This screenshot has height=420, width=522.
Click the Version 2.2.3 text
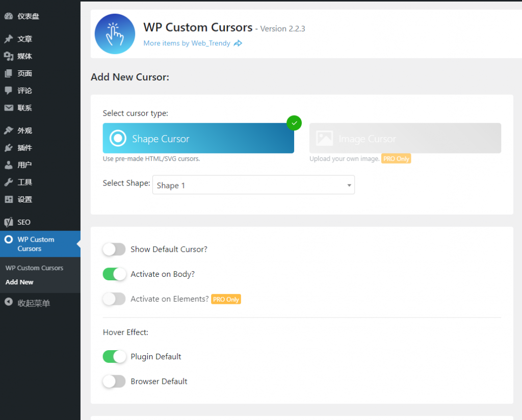point(282,29)
